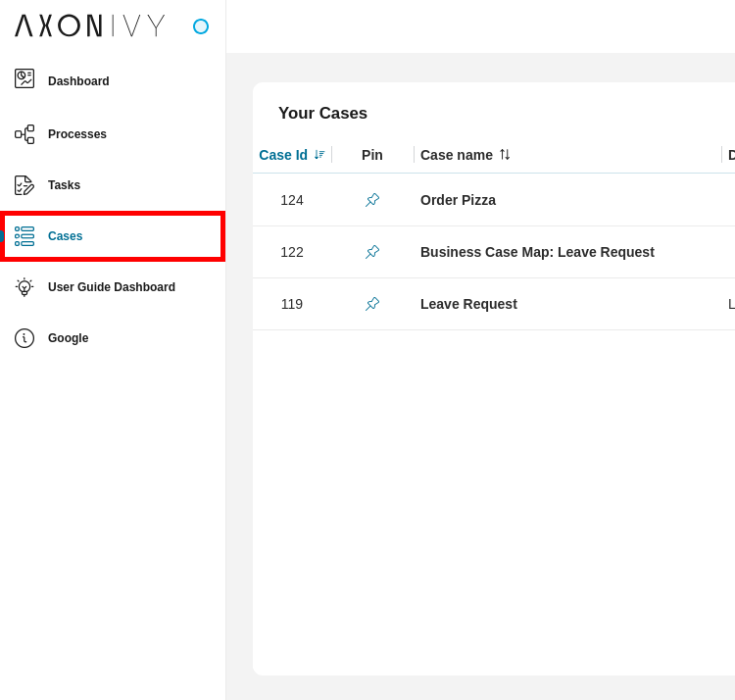Go to the Tasks menu item
735x700 pixels.
[x=65, y=185]
